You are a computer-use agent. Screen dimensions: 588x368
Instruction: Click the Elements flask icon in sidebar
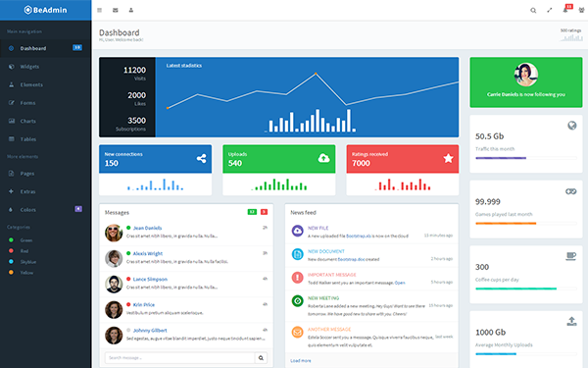click(x=11, y=84)
